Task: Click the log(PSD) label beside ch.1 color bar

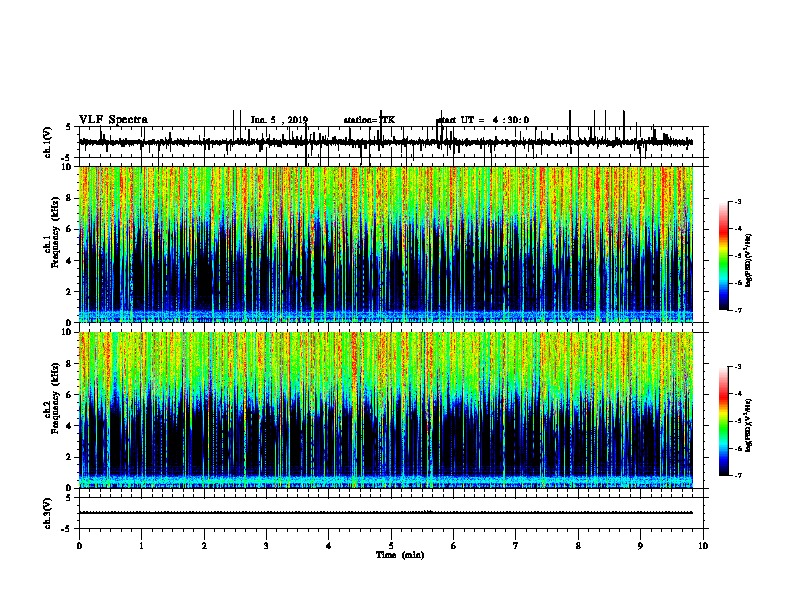Action: (x=748, y=260)
